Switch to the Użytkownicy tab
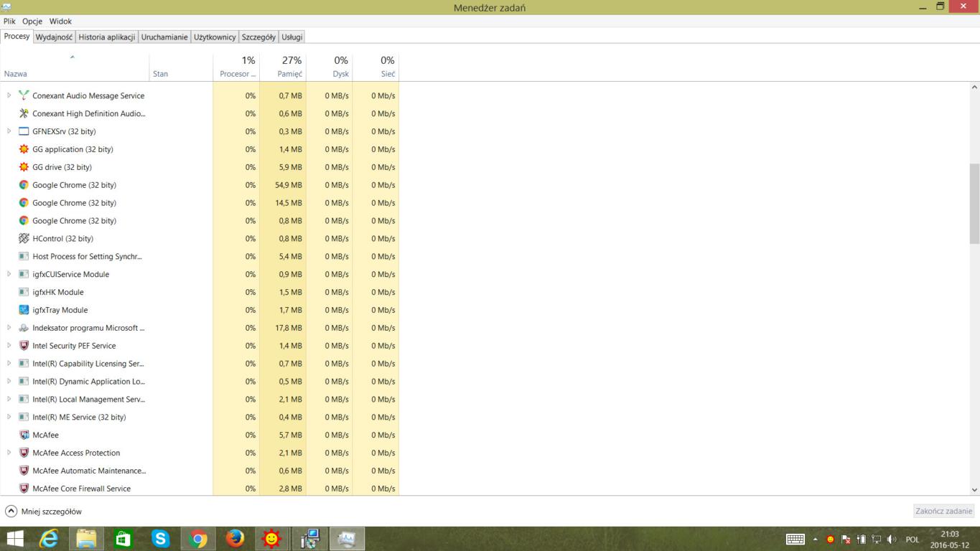Image resolution: width=980 pixels, height=551 pixels. tap(215, 37)
